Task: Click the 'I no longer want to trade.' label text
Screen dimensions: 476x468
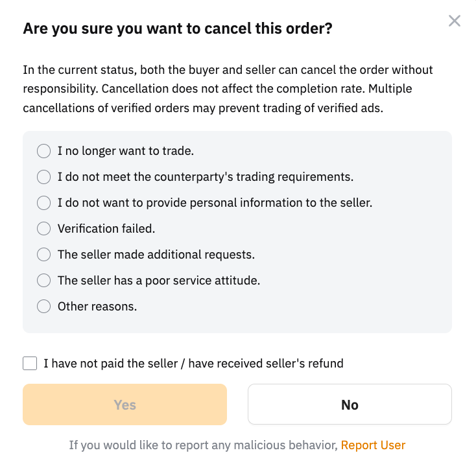Action: [126, 151]
